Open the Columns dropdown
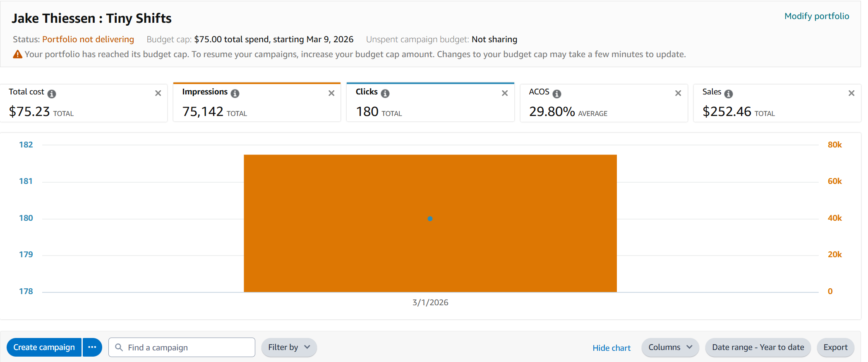The width and height of the screenshot is (868, 362). (x=670, y=347)
